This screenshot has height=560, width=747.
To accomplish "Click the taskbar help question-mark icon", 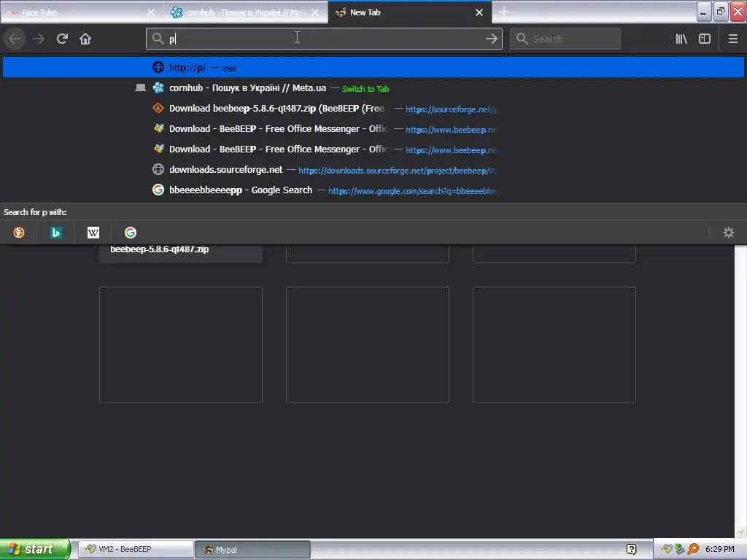I will click(x=631, y=549).
